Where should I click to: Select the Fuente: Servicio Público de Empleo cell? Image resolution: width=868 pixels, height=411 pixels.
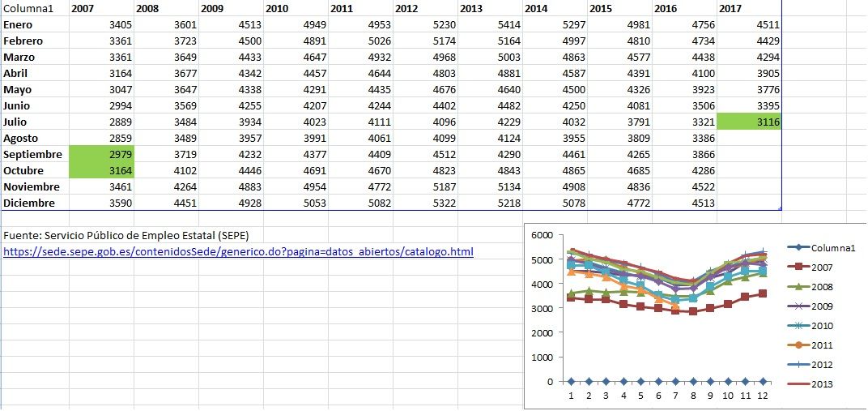[x=126, y=235]
